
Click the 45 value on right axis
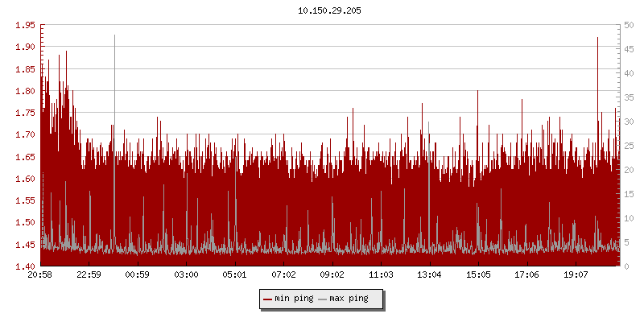[x=627, y=49]
